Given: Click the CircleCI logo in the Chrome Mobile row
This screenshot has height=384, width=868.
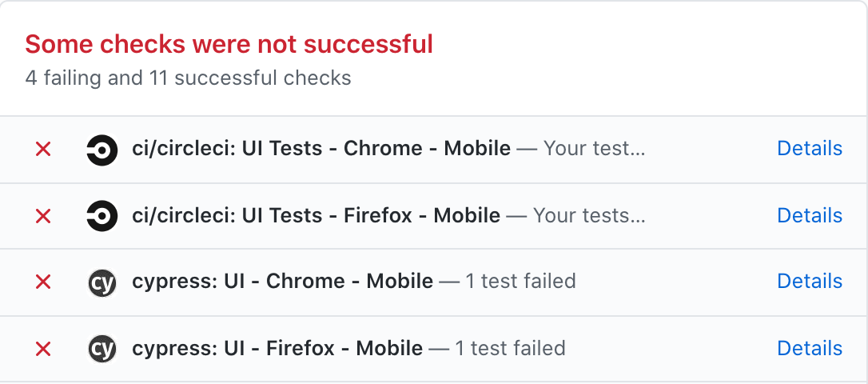Looking at the screenshot, I should (x=102, y=149).
